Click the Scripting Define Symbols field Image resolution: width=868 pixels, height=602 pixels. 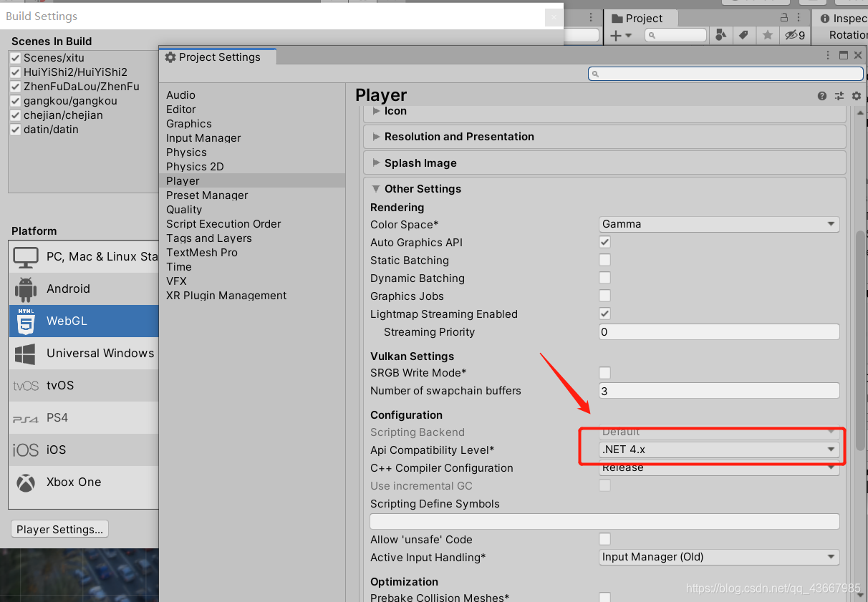click(604, 521)
